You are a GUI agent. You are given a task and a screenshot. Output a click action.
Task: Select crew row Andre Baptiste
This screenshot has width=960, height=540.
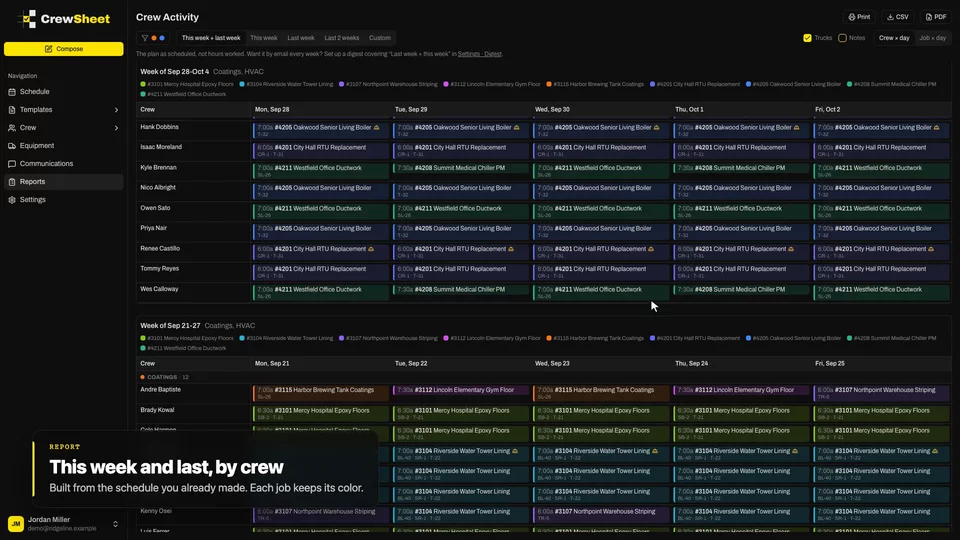(x=160, y=389)
